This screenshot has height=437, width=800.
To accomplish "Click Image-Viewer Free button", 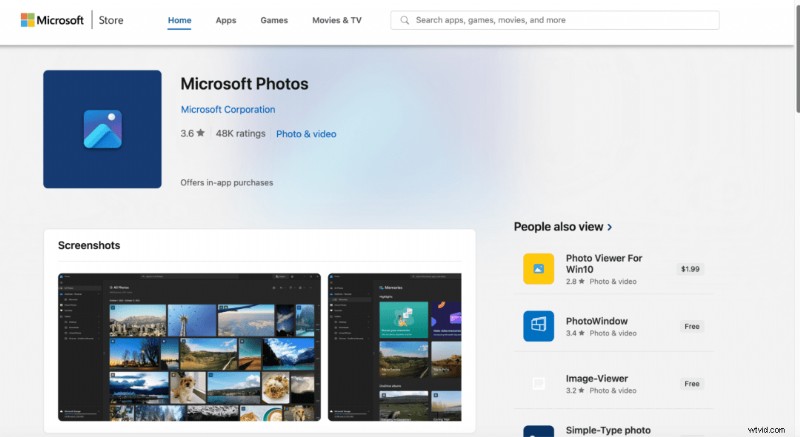I will coord(692,384).
